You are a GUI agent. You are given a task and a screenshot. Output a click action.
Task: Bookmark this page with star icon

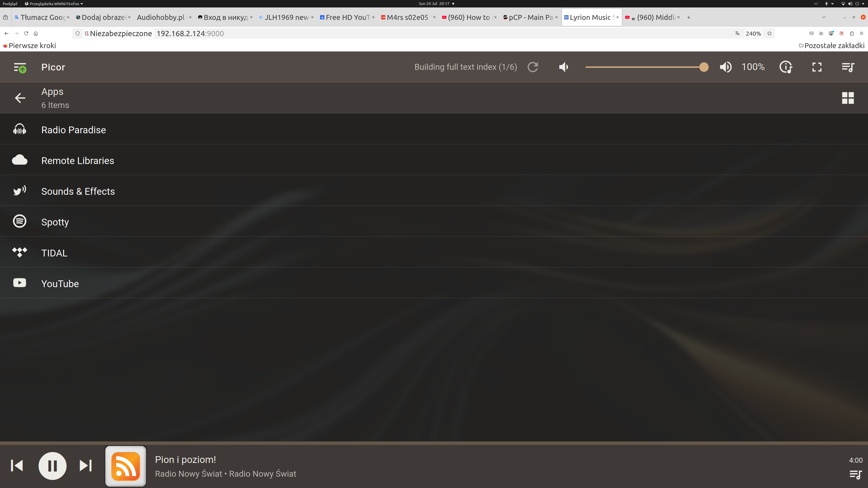[769, 33]
